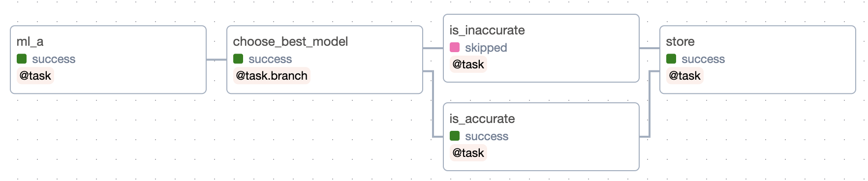Click success label under choose_best_model
Screen dimensions: 868x181
270,59
